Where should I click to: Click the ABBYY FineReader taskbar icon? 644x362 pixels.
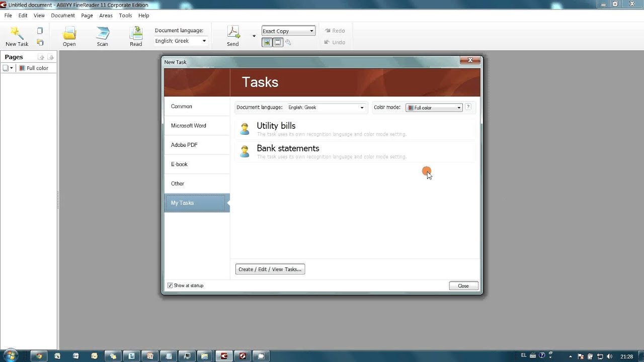[x=224, y=356]
